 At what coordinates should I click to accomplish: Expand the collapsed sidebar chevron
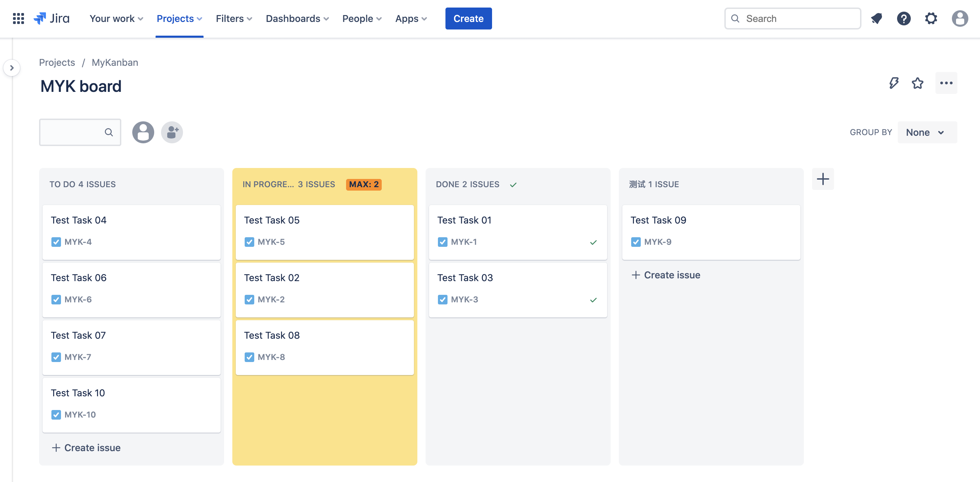point(12,68)
